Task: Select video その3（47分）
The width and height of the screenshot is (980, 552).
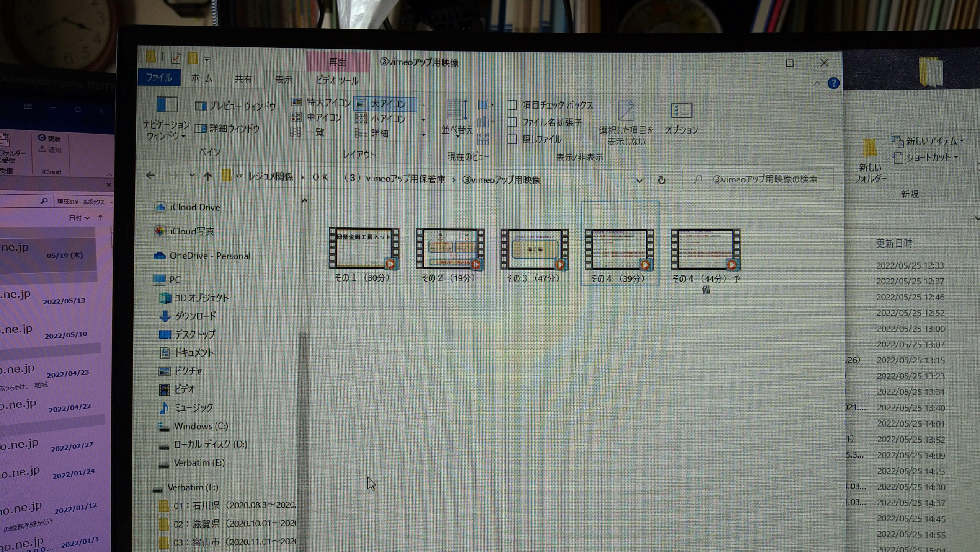Action: click(534, 256)
